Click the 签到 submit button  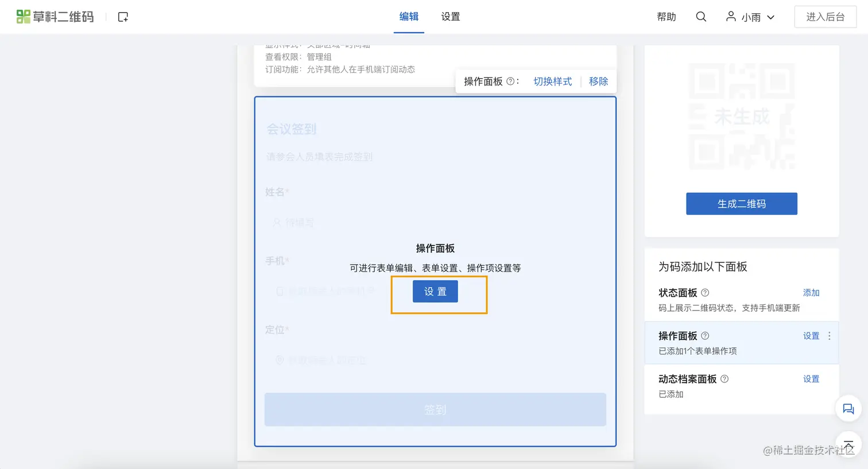pos(435,409)
